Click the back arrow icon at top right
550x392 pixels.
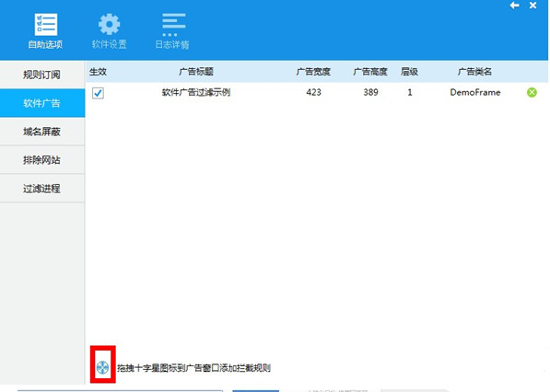tap(515, 6)
